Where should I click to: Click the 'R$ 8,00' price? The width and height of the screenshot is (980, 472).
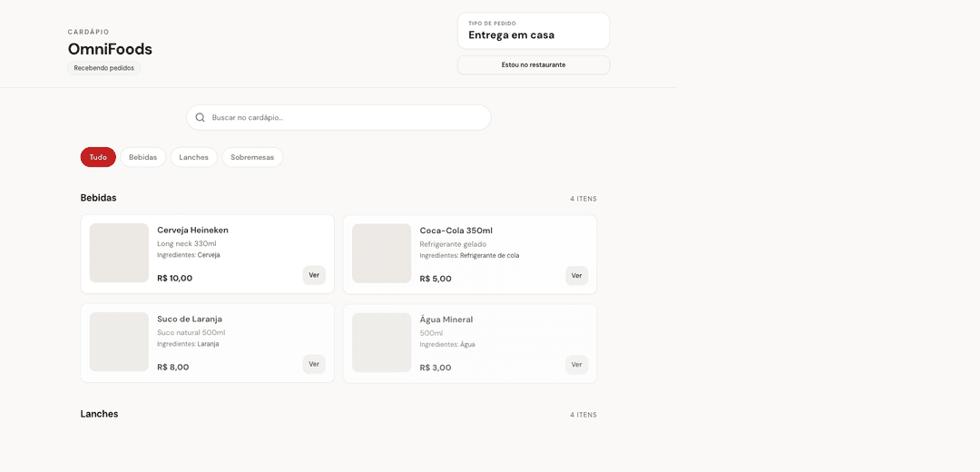pyautogui.click(x=173, y=367)
